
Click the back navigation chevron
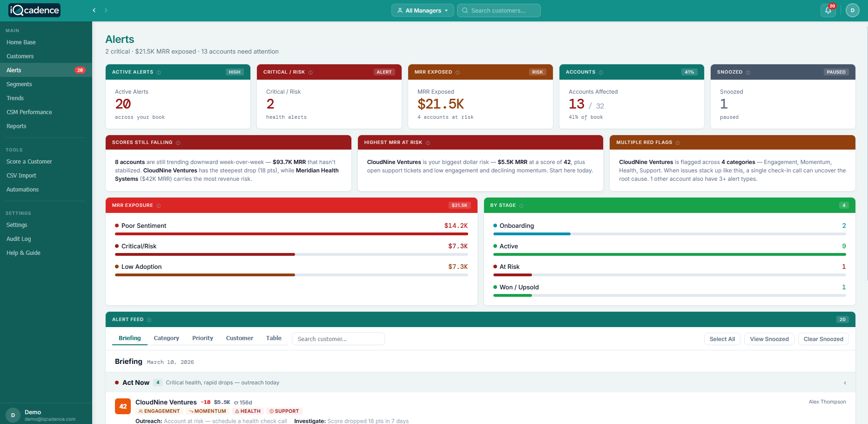(94, 10)
